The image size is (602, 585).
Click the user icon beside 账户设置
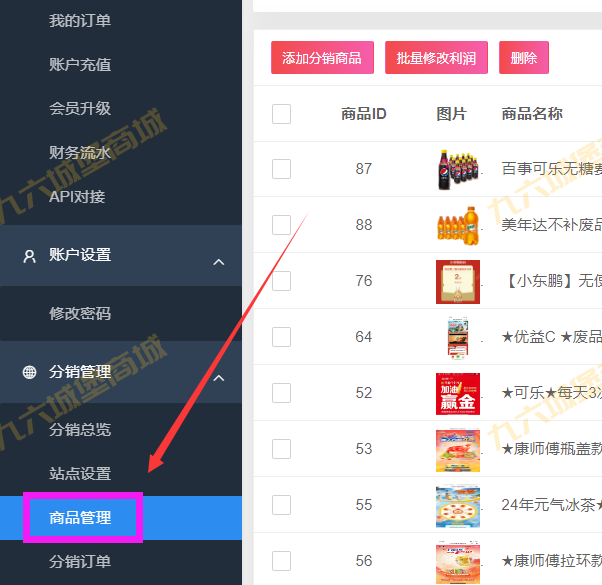tap(30, 256)
